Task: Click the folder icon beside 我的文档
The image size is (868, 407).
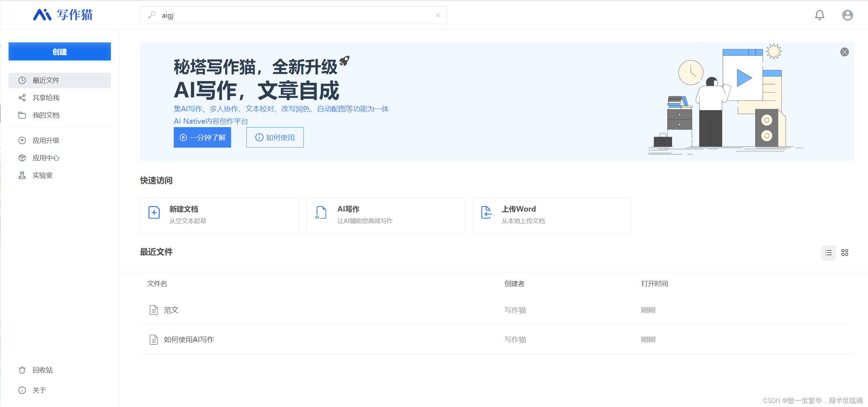Action: coord(22,115)
